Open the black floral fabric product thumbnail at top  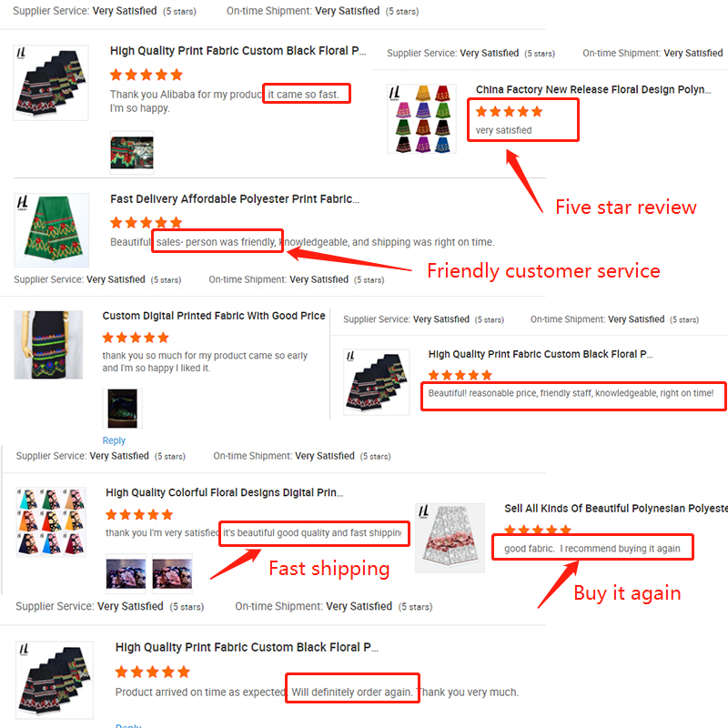[x=51, y=83]
